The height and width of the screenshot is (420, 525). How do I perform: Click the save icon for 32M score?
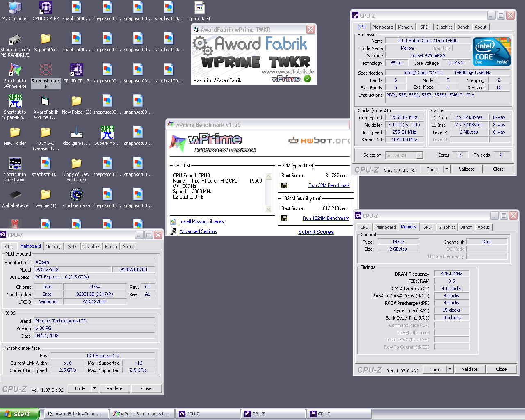[284, 185]
